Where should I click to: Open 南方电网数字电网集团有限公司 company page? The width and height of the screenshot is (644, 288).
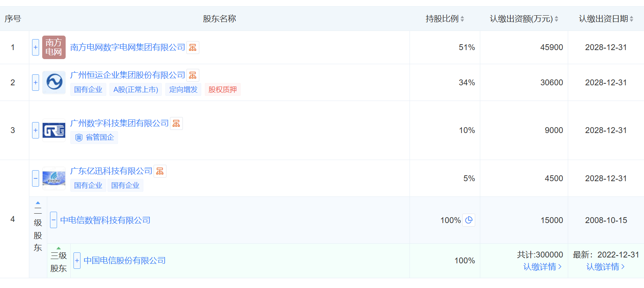[128, 47]
